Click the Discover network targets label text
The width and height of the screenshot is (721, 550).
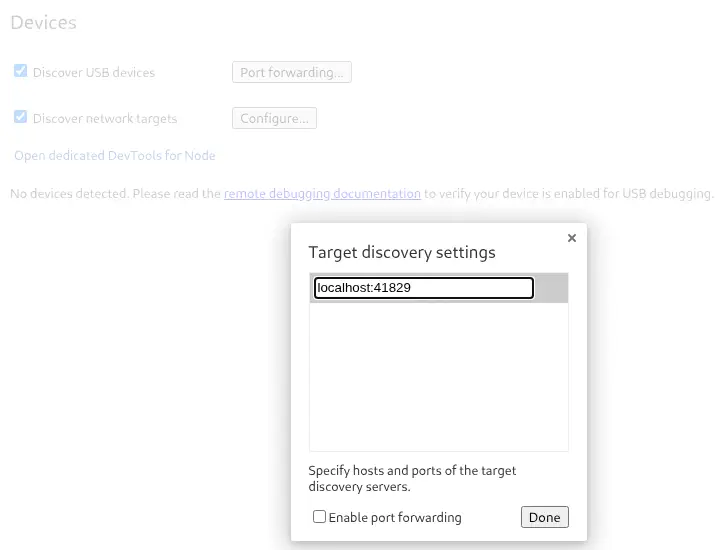[105, 119]
